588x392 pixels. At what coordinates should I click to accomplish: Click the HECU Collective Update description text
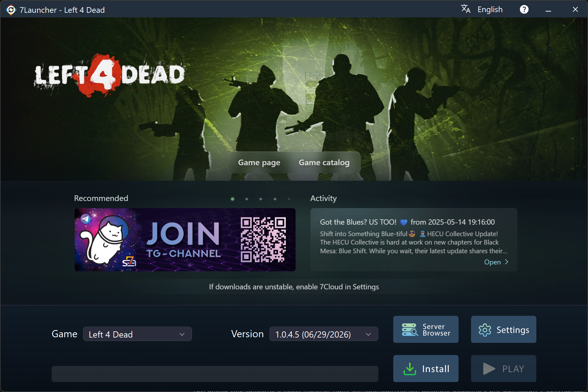coord(413,242)
